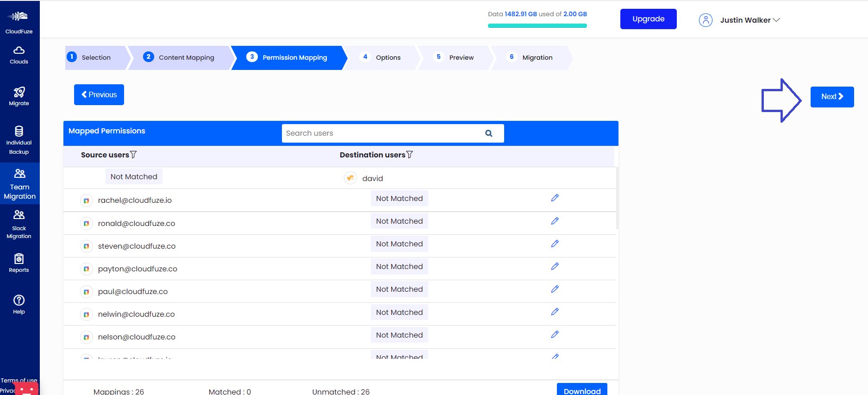Click the Previous button
The width and height of the screenshot is (868, 395).
click(99, 95)
